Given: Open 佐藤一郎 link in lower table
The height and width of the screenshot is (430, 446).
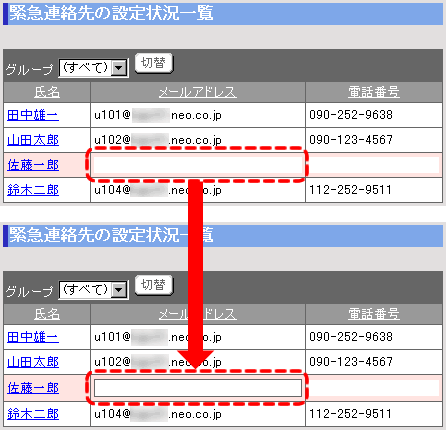Looking at the screenshot, I should click(33, 388).
